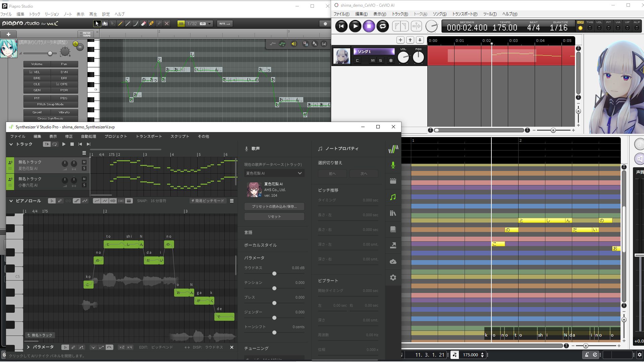Open the music note properties panel in sidebar
The width and height of the screenshot is (644, 362).
393,197
